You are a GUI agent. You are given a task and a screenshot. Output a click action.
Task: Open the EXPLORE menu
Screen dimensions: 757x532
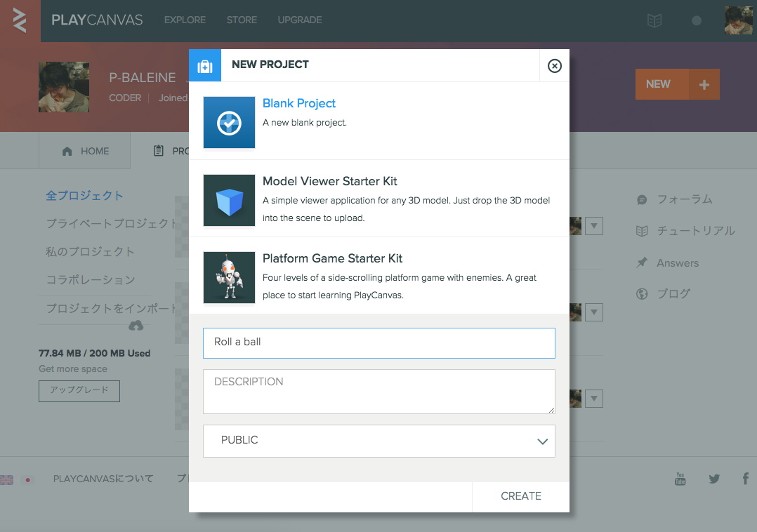click(x=185, y=20)
